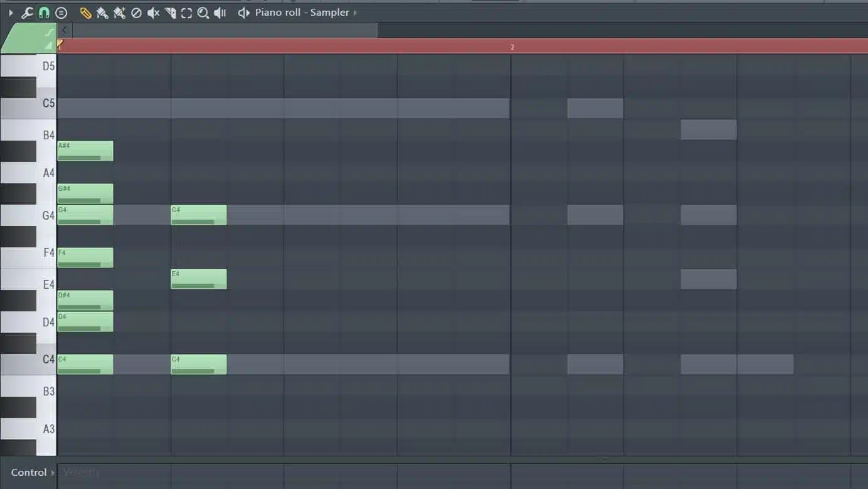Select the pencil Draw tool
868x489 pixels.
(x=85, y=13)
